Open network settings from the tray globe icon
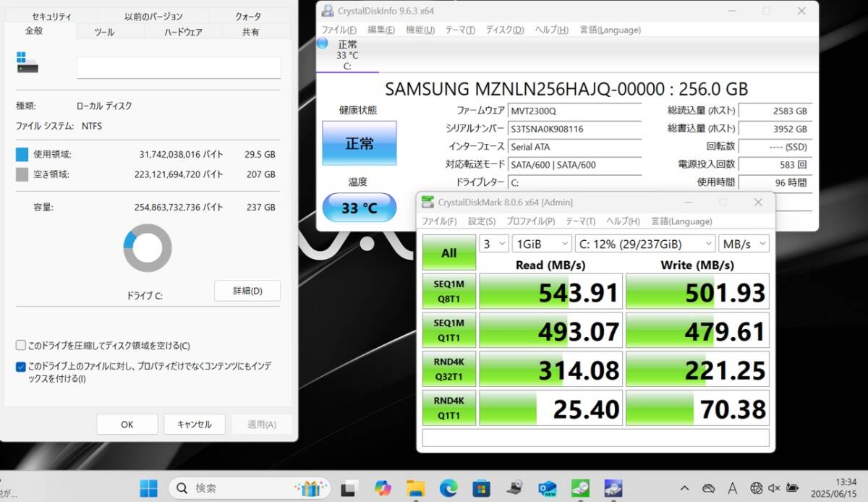This screenshot has width=868, height=502. coord(756,488)
